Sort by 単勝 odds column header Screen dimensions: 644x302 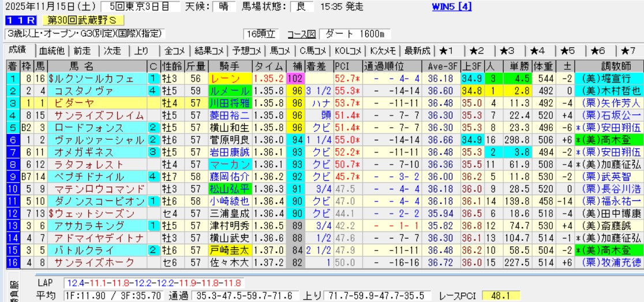[510, 65]
